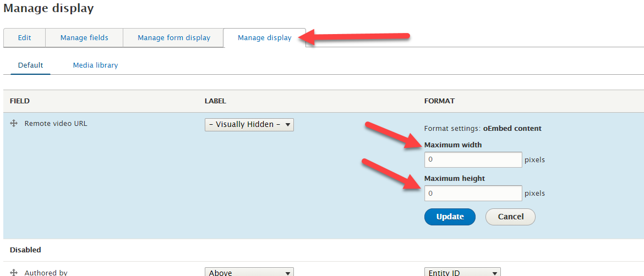Click the FIELD column header
This screenshot has height=276, width=644.
pos(20,101)
